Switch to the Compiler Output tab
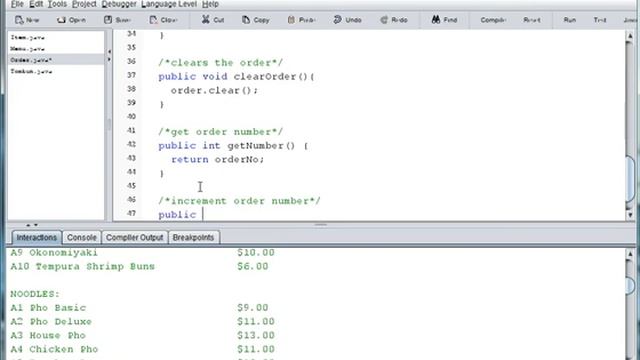The width and height of the screenshot is (640, 360). tap(134, 238)
